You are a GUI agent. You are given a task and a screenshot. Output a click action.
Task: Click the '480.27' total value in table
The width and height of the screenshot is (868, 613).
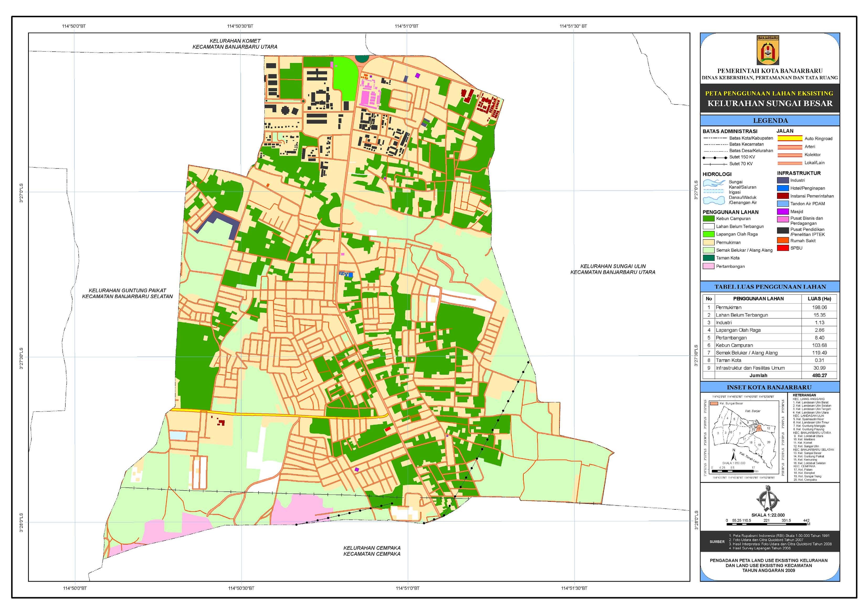tap(819, 375)
